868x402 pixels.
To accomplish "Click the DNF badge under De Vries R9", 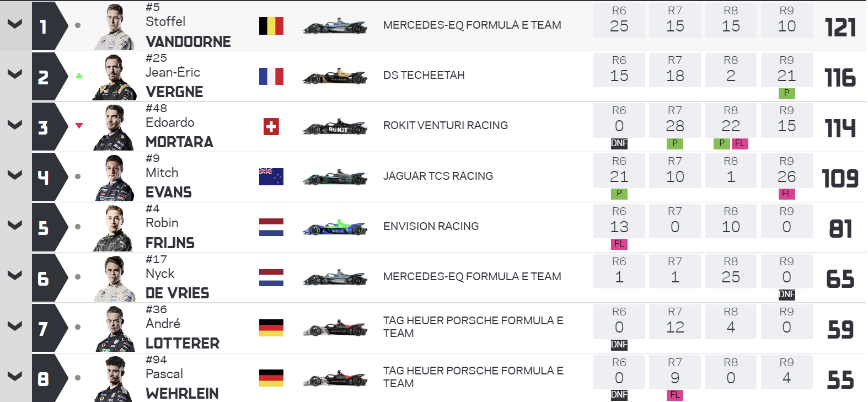I will click(786, 294).
